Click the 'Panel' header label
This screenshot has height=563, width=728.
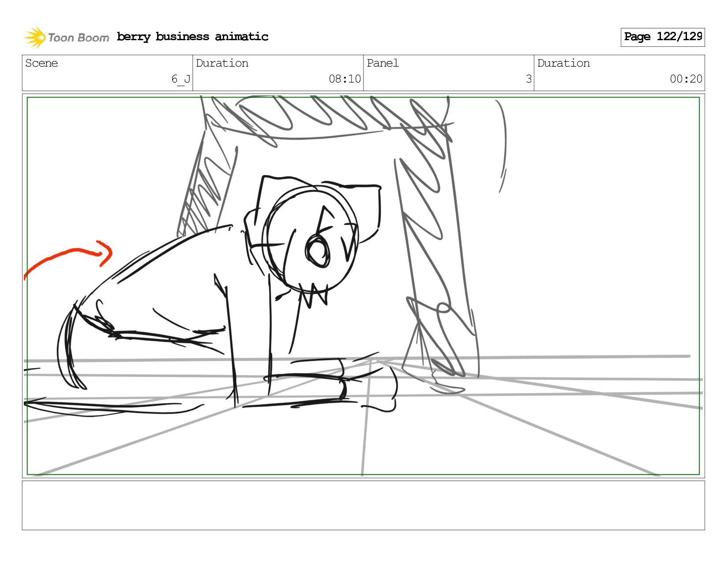coord(383,63)
